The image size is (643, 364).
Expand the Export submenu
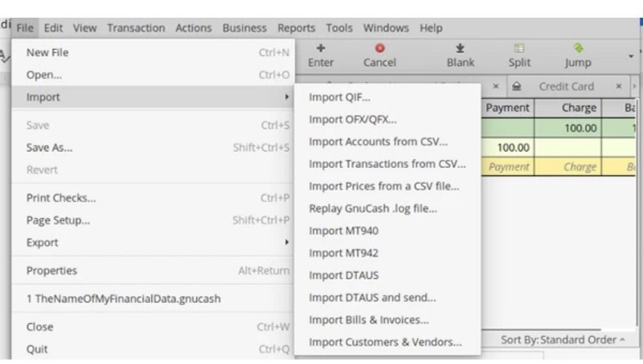click(152, 242)
